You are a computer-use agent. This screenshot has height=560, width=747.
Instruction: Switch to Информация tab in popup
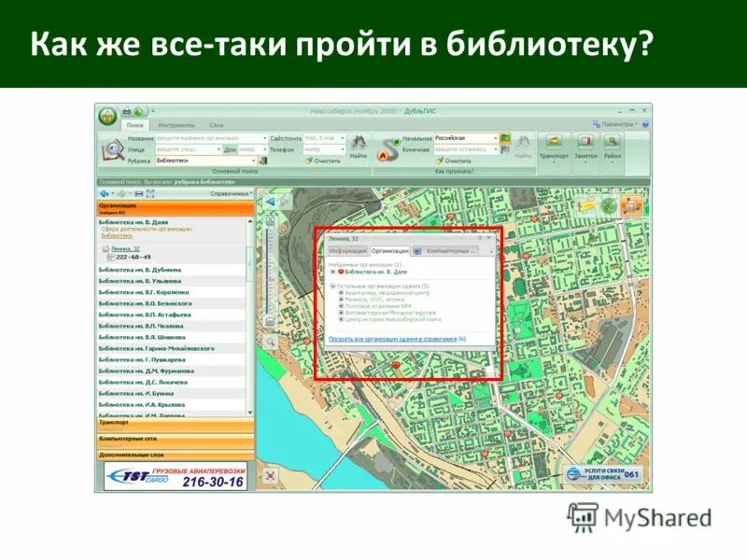click(x=347, y=251)
